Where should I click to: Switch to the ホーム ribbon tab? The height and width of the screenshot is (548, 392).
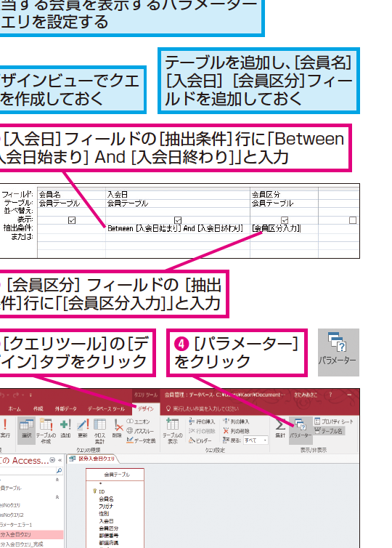point(15,408)
